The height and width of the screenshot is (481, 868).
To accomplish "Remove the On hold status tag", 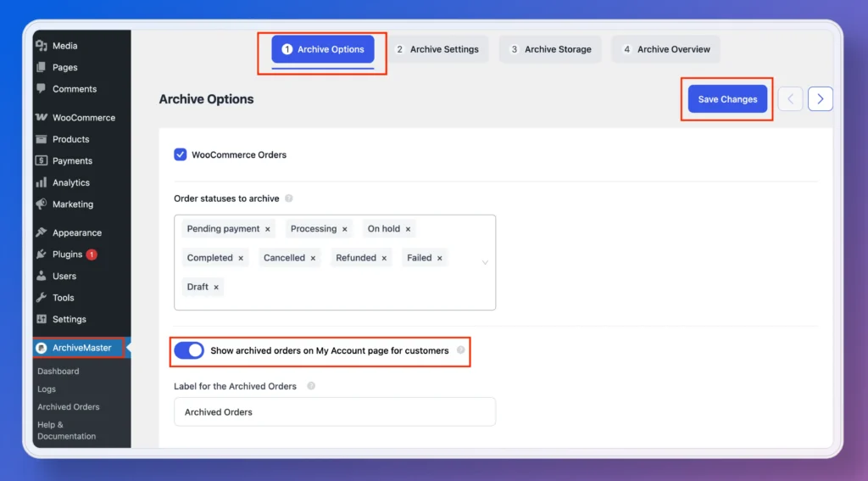I will [408, 229].
